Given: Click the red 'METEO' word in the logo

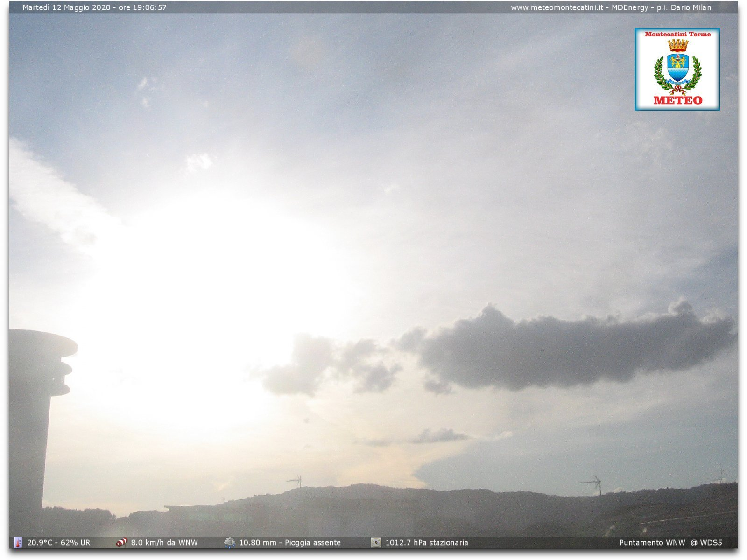Looking at the screenshot, I should pos(678,100).
